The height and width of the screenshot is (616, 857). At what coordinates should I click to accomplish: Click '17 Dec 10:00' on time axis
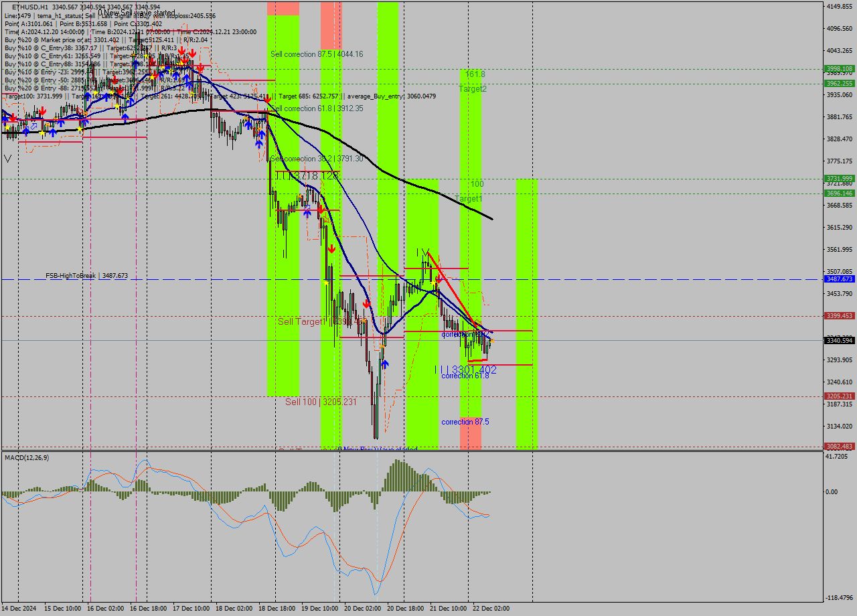[191, 609]
